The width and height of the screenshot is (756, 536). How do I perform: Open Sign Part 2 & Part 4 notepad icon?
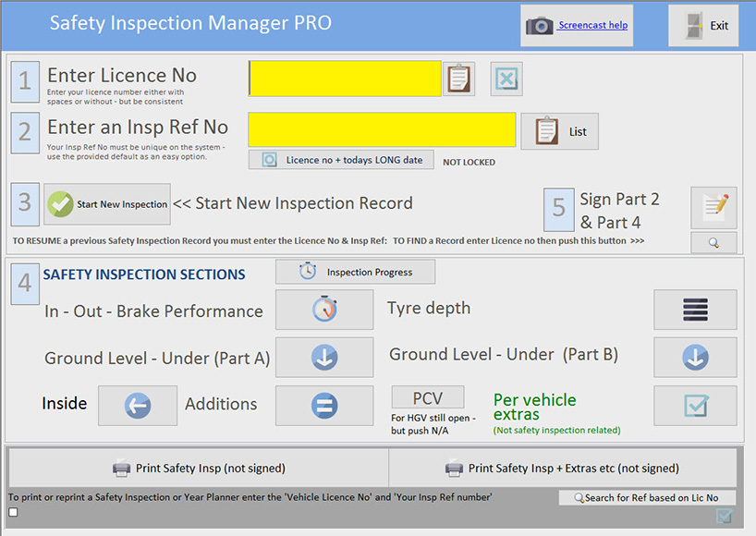pos(713,208)
